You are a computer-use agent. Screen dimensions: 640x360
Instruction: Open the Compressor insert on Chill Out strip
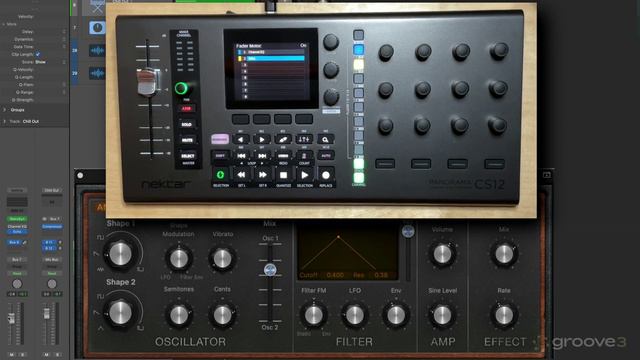click(52, 227)
